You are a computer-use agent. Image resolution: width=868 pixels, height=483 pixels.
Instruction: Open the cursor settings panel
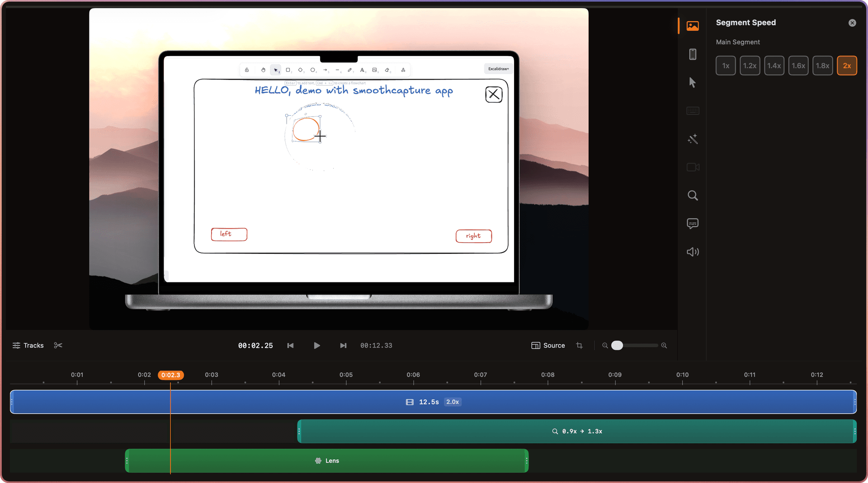click(693, 82)
